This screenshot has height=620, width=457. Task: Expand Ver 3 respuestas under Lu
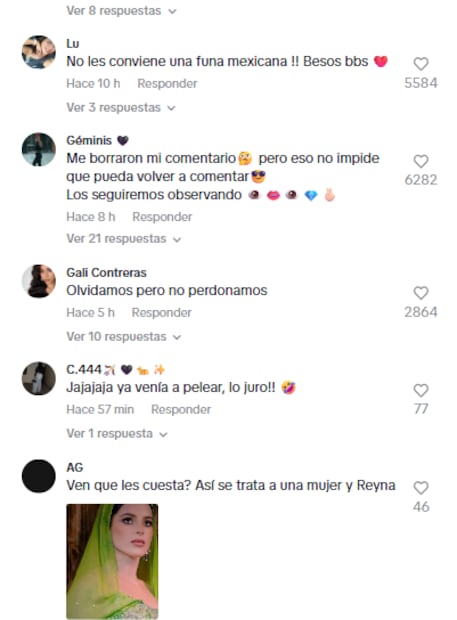[121, 108]
